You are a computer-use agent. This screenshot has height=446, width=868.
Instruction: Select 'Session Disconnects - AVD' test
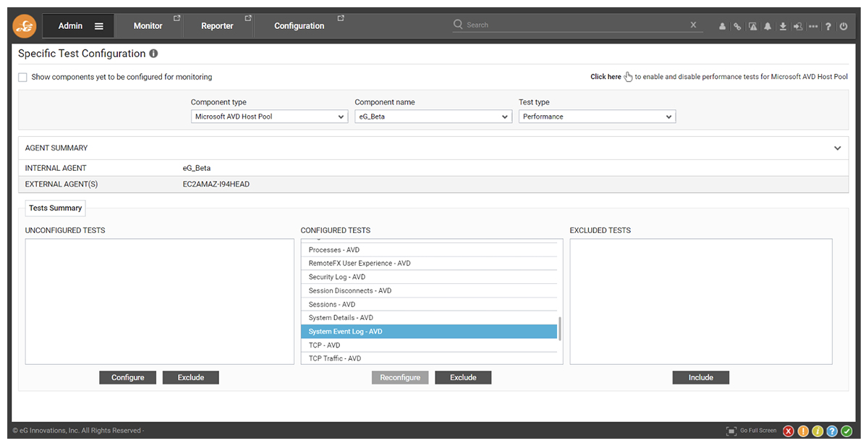tap(429, 290)
